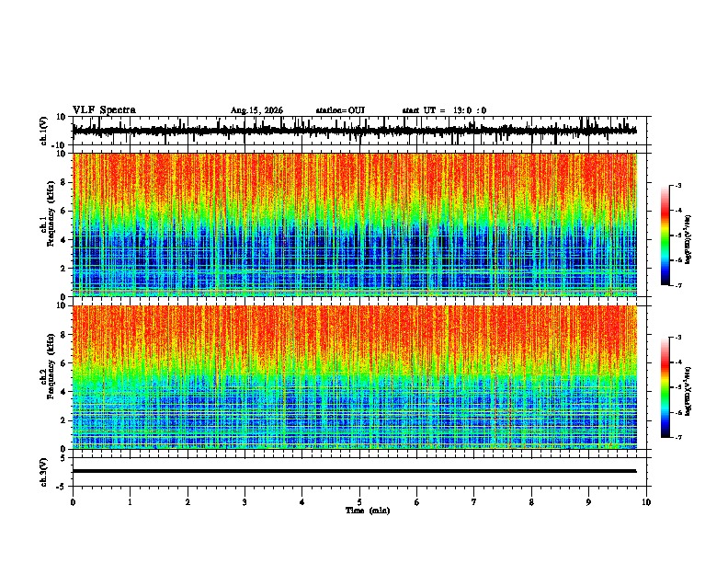Click the "station=OUI" header label
This screenshot has width=728, height=563.
pos(340,110)
